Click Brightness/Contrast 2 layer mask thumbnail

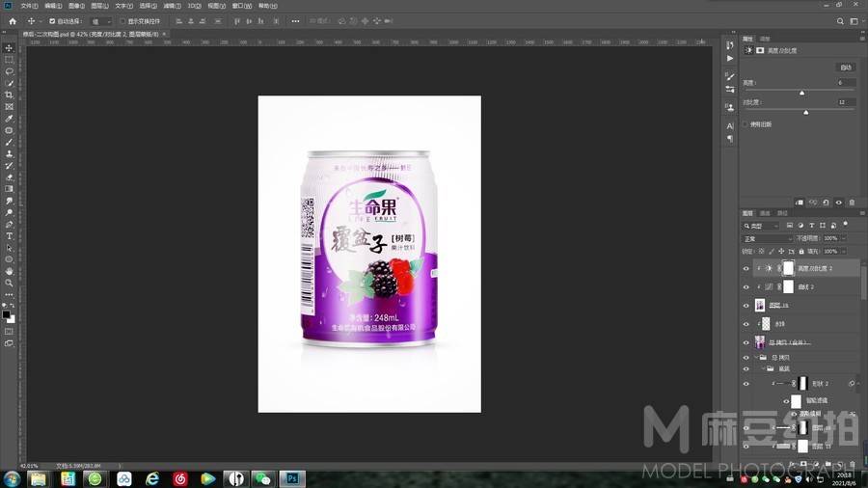point(788,268)
